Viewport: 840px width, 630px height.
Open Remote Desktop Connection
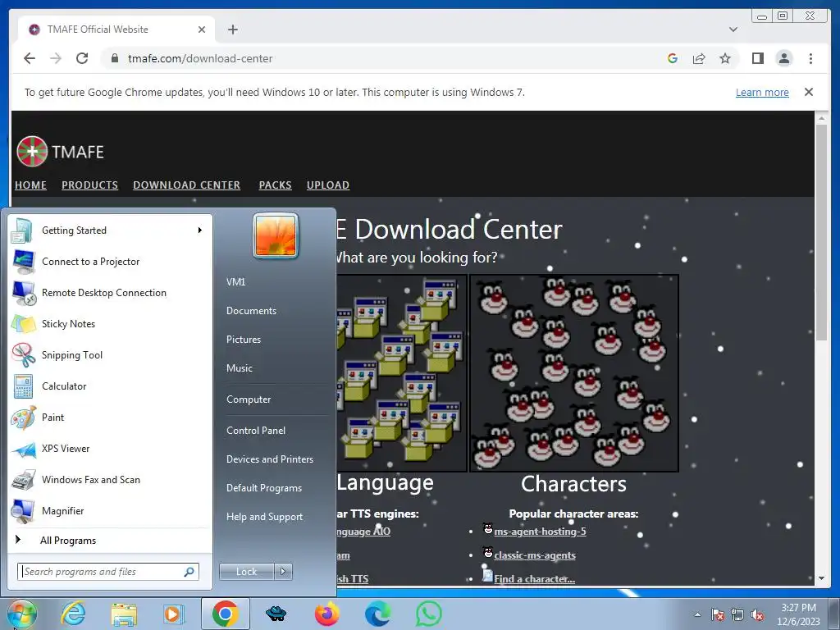click(x=110, y=293)
